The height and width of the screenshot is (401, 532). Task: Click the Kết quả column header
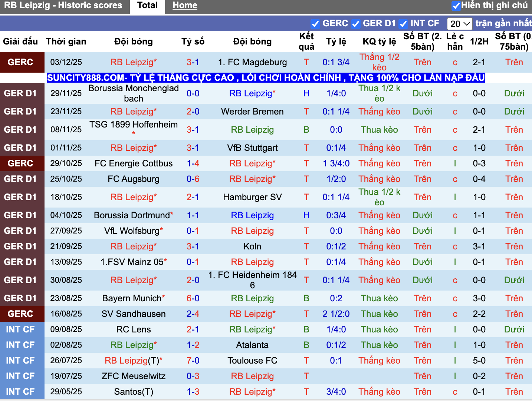click(306, 42)
